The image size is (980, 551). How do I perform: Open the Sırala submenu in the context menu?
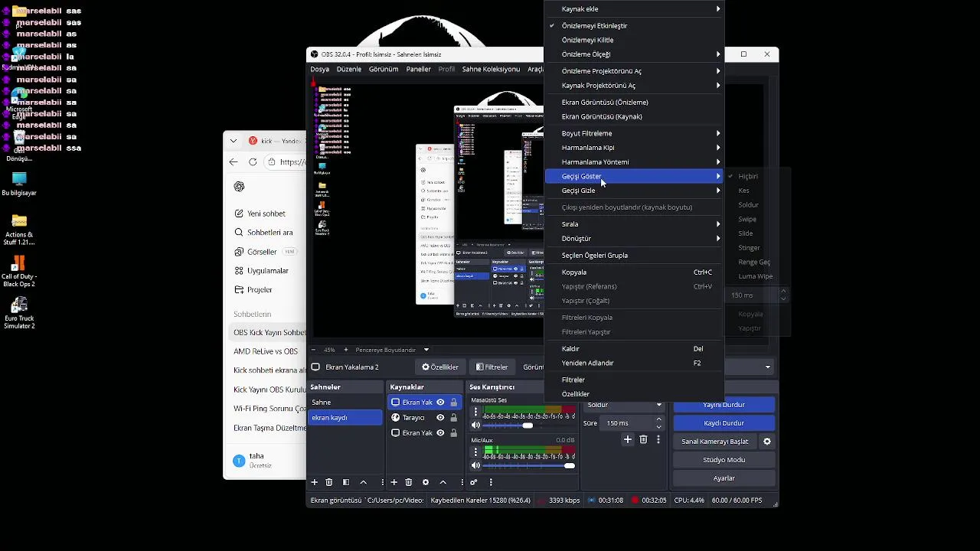[634, 224]
